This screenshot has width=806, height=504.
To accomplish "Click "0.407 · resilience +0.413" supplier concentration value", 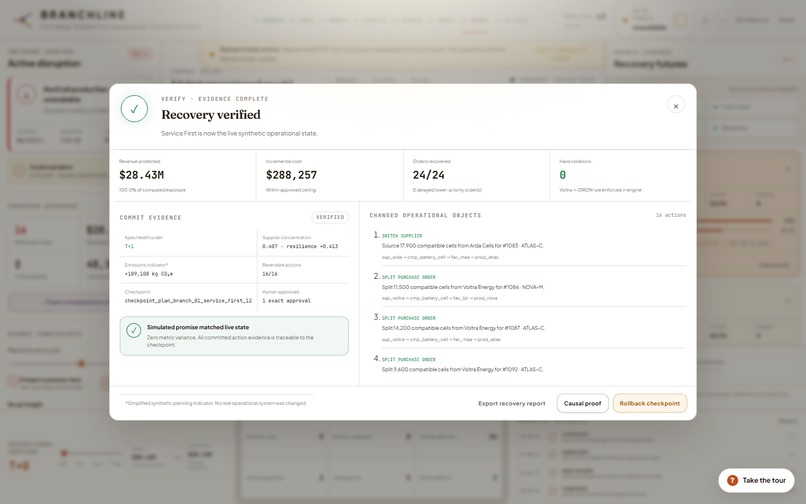I will coord(300,246).
